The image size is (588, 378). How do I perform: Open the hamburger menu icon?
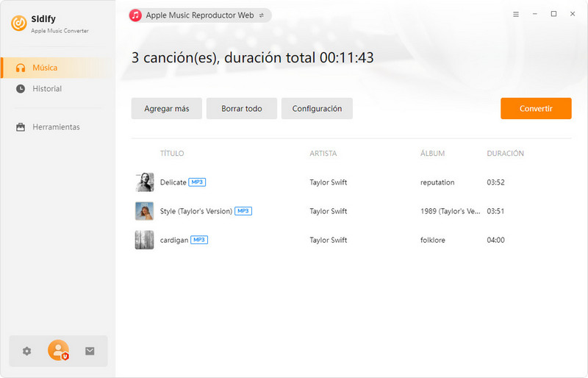click(x=516, y=14)
